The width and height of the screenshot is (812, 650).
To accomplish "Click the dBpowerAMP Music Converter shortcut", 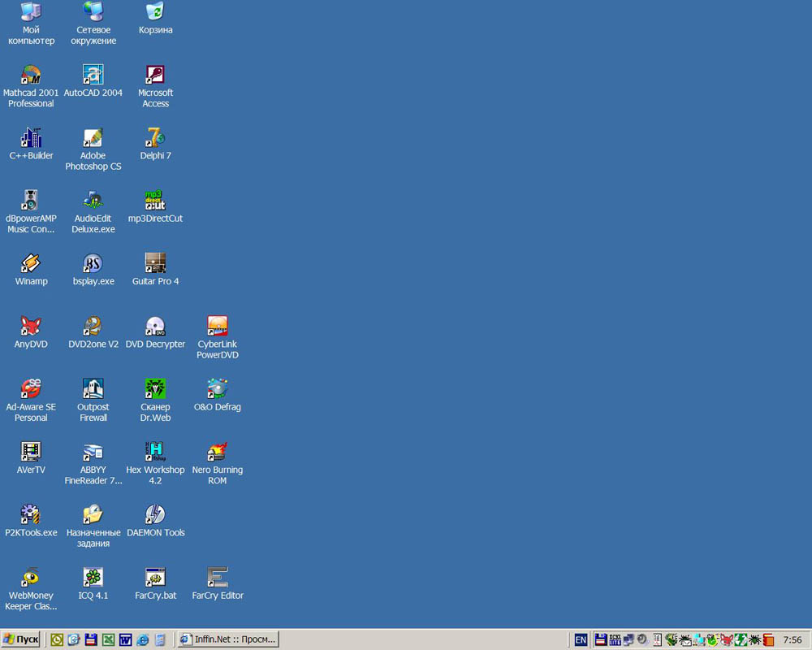I will 31,211.
